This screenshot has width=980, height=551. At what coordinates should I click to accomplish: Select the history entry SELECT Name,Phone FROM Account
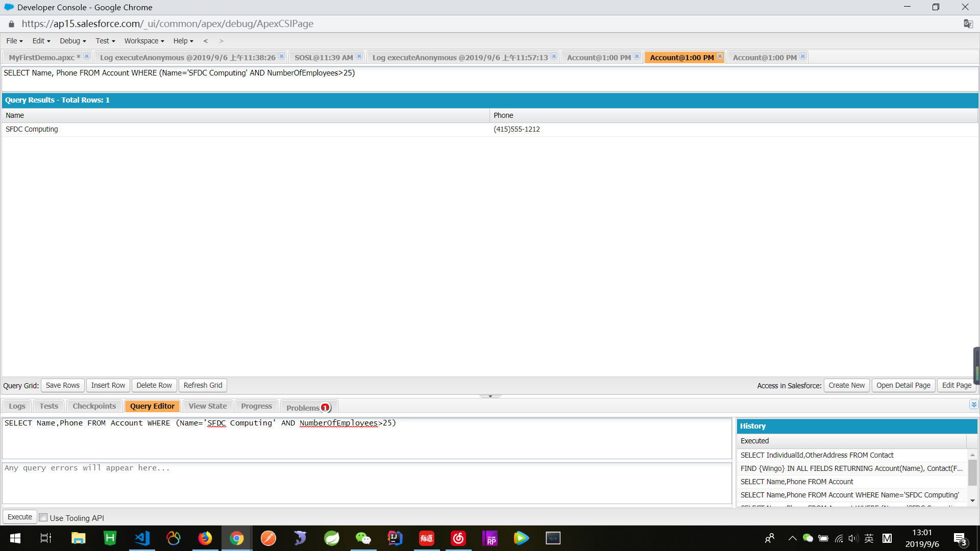pyautogui.click(x=797, y=481)
